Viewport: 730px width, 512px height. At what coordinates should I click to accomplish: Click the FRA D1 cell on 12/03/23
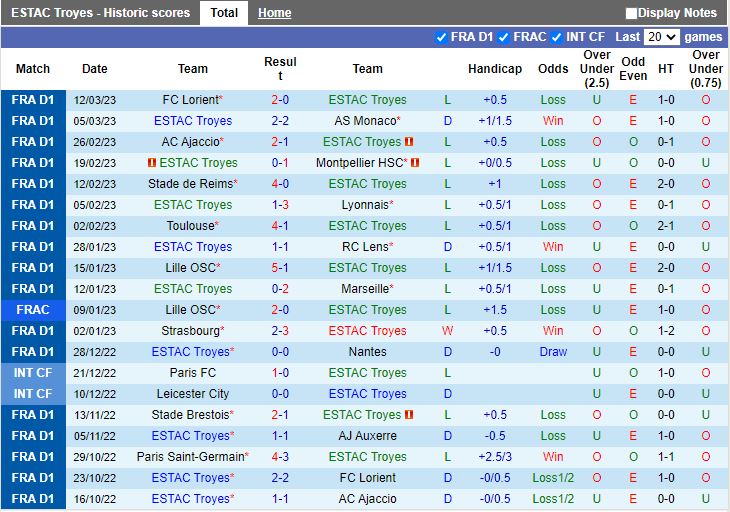[33, 100]
